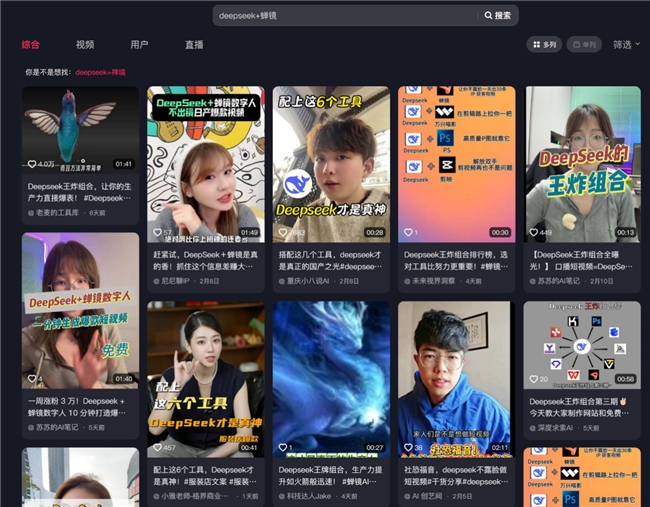Click heart icon on 王炸组合 video
This screenshot has height=507, width=650.
534,232
